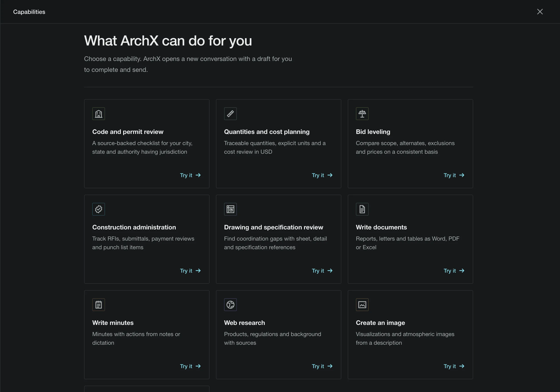Click the Capabilities header label
This screenshot has height=392, width=560.
click(x=29, y=12)
